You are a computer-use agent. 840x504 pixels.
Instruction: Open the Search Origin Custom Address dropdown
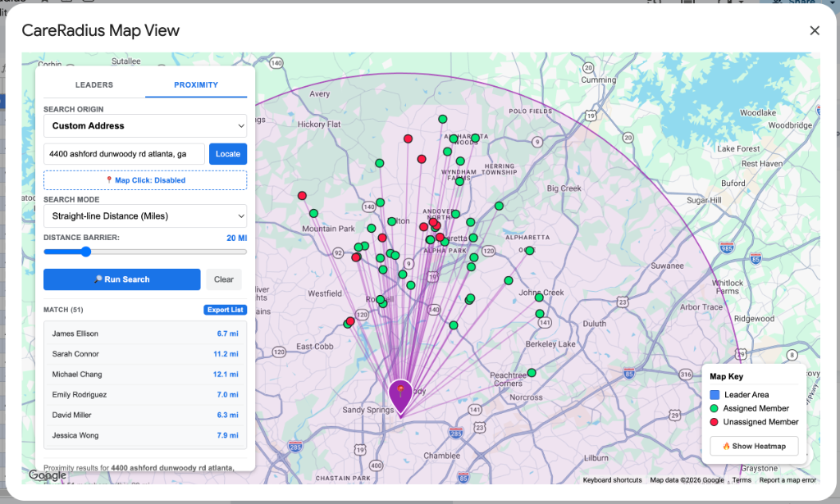[145, 125]
